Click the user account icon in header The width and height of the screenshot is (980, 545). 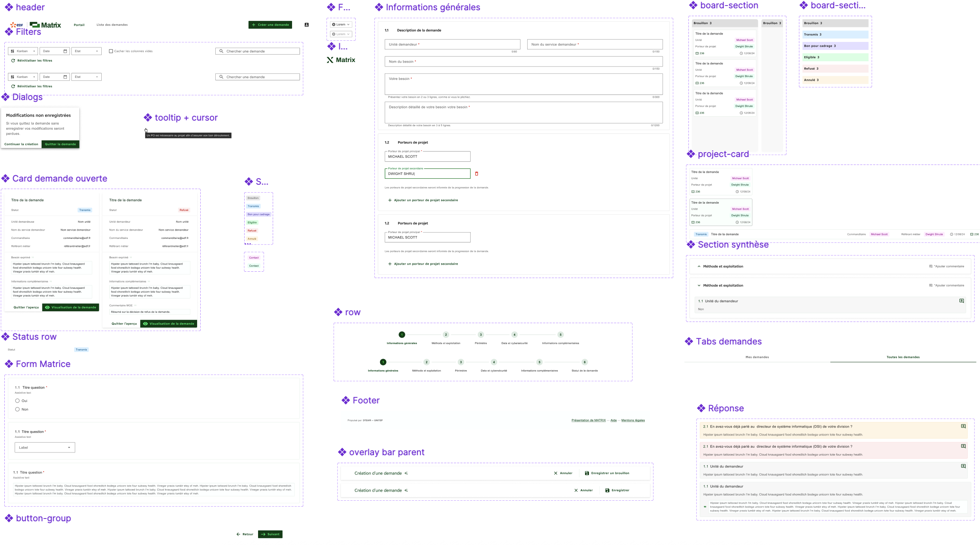306,25
